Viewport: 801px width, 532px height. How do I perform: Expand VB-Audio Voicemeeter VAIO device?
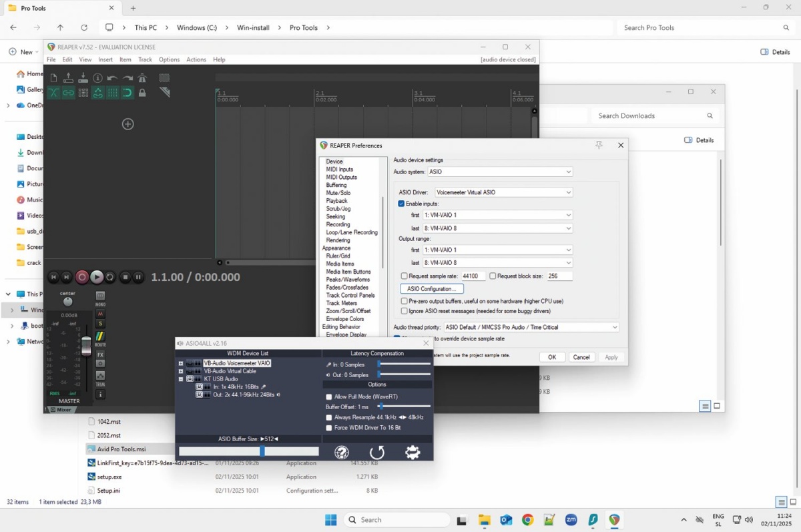coord(181,363)
